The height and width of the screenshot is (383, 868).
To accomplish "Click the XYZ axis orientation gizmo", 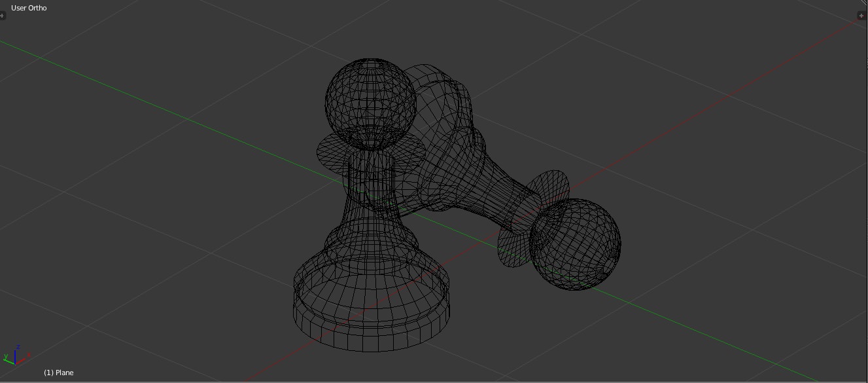I will coord(16,356).
